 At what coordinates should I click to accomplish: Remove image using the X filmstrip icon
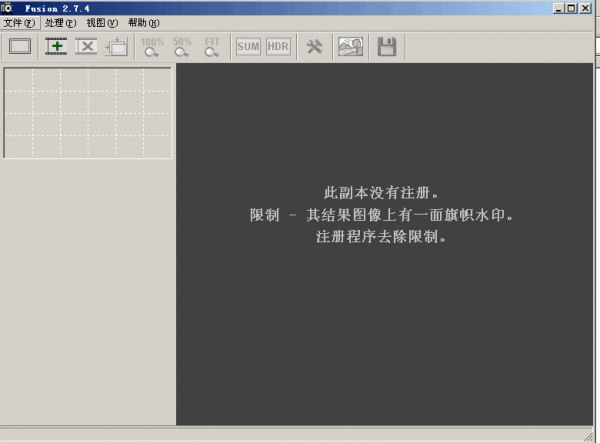point(86,47)
